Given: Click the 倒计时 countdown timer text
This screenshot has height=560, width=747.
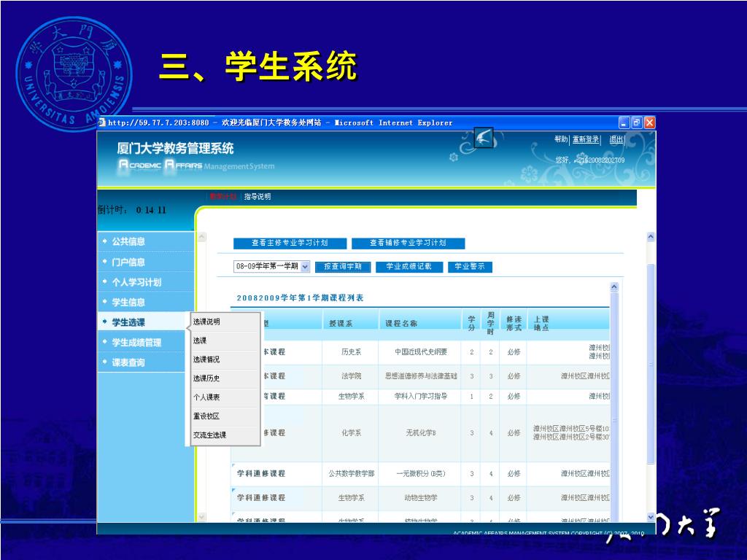Looking at the screenshot, I should pos(132,210).
